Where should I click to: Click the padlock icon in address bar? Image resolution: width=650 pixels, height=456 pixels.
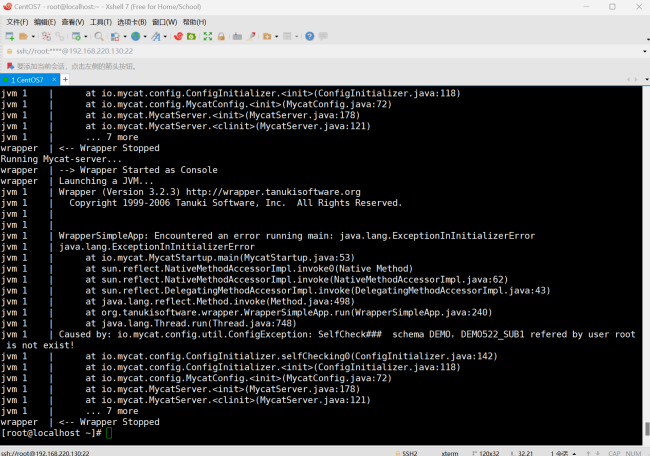10,51
